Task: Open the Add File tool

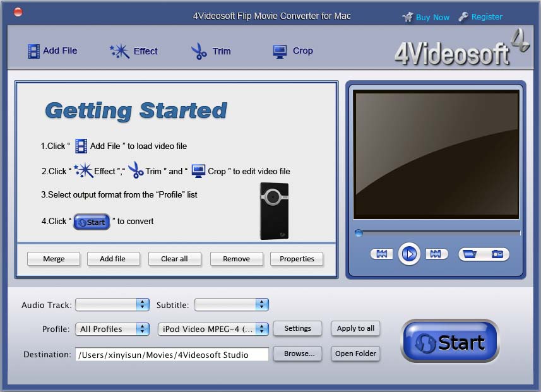Action: 53,50
